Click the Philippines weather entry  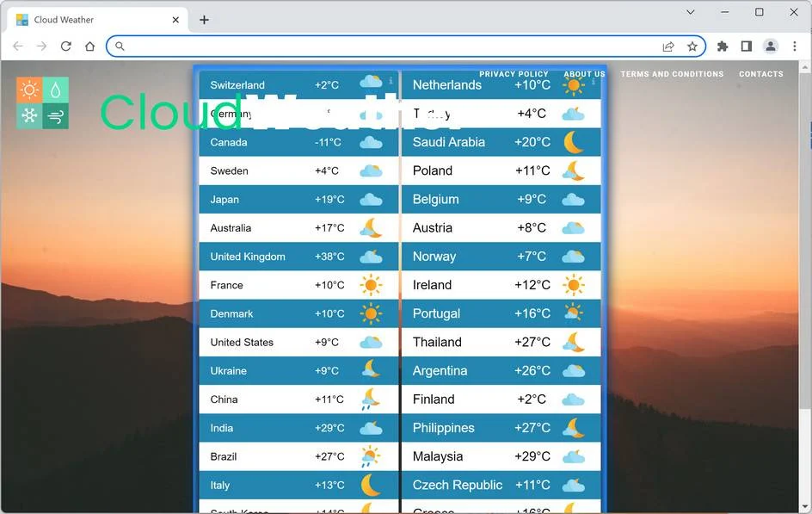click(501, 428)
